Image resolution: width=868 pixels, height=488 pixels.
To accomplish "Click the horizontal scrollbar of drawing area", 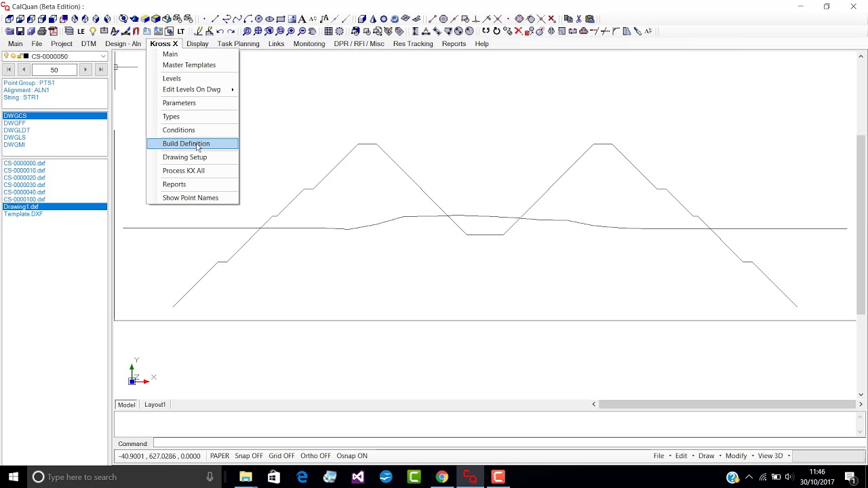I will 727,405.
